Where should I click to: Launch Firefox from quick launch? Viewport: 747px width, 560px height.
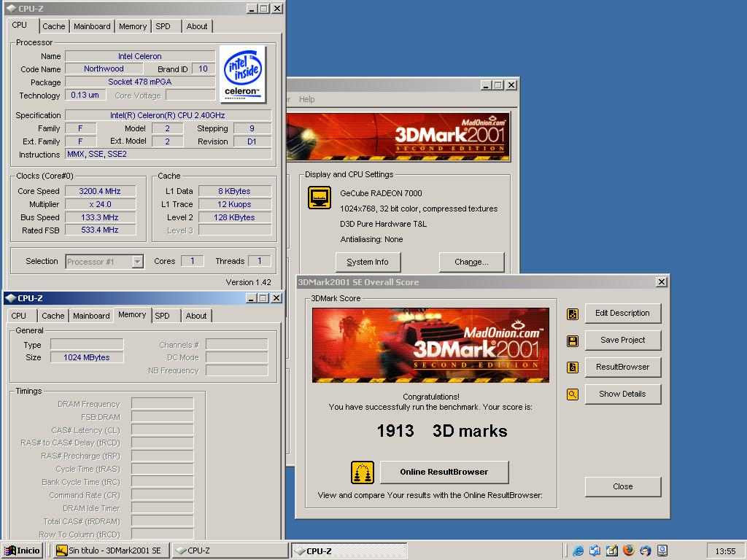click(x=628, y=551)
